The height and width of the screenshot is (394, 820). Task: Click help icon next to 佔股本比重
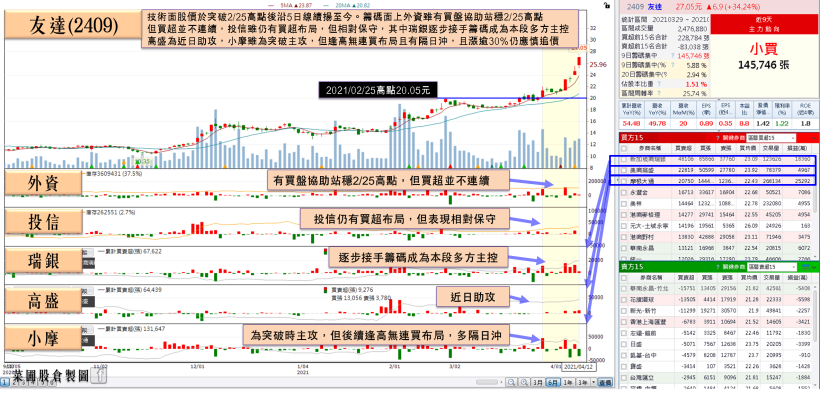[x=659, y=83]
